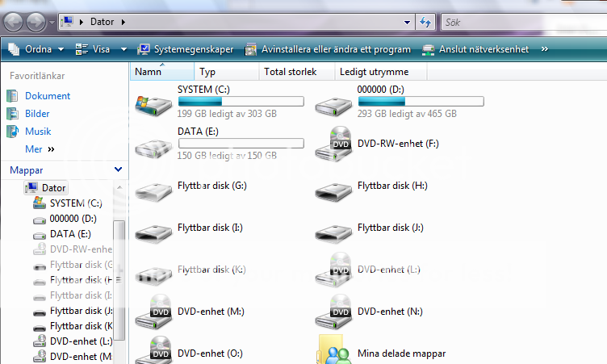Image resolution: width=607 pixels, height=364 pixels.
Task: Open the SYSTEM (C:) drive icon
Action: click(153, 103)
